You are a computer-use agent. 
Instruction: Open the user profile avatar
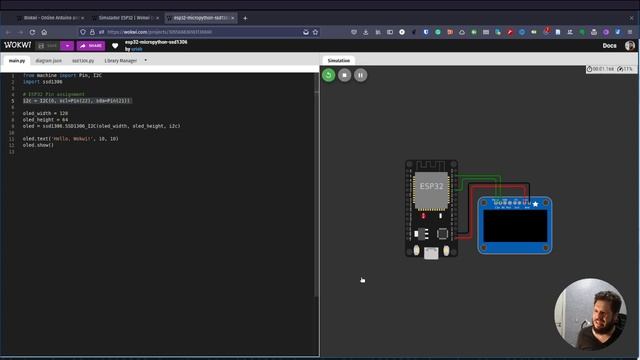tap(630, 46)
